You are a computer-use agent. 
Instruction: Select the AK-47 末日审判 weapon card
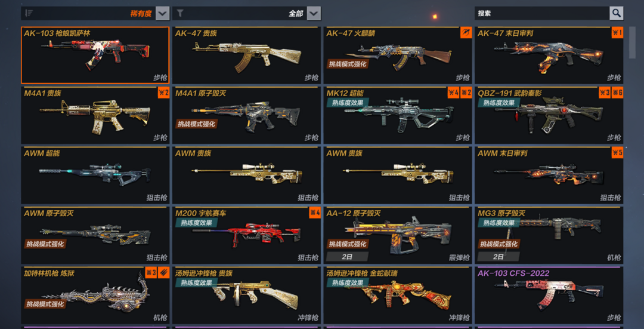pos(549,56)
